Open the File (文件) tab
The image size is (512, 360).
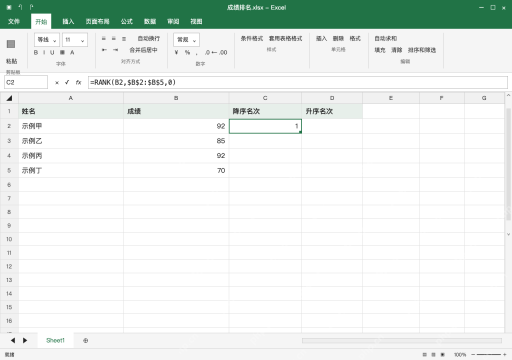click(x=14, y=22)
